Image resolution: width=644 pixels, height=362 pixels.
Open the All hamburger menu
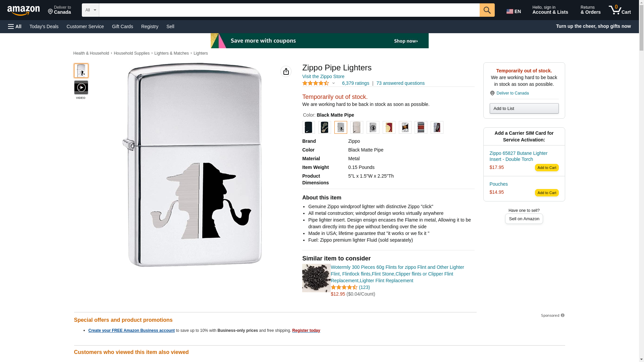(15, 26)
